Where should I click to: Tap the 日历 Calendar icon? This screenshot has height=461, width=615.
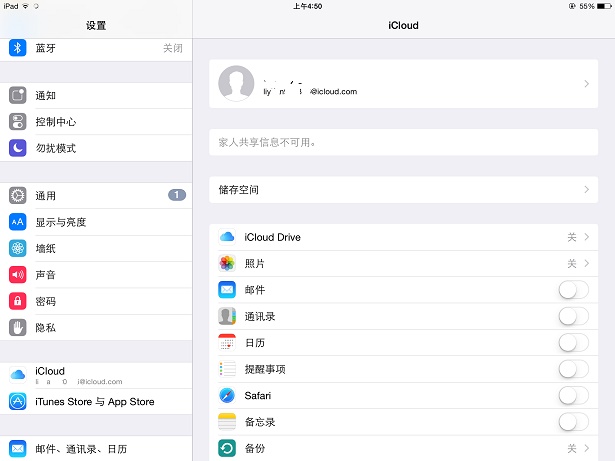[x=227, y=343]
